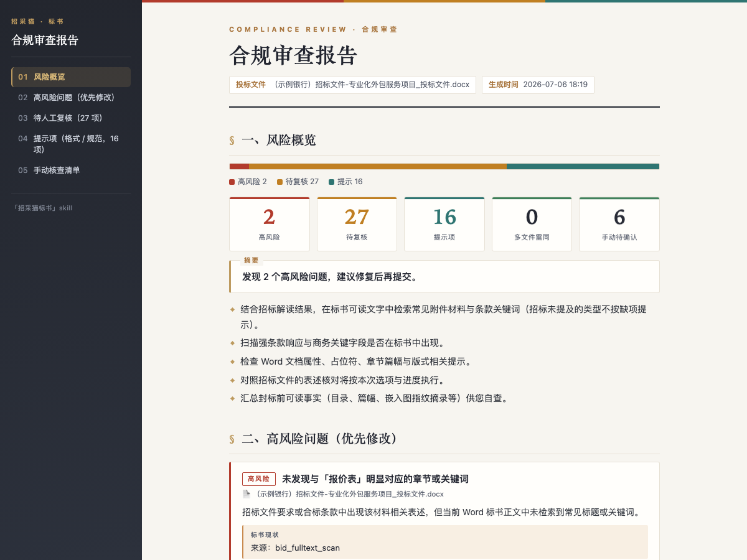Open 04 提示项（格式 / 规范，16 项）
Screen dimensions: 747x560
click(x=71, y=144)
